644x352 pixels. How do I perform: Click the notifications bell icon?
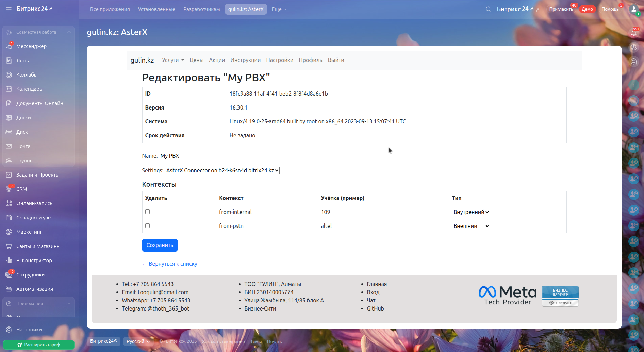coord(633,33)
